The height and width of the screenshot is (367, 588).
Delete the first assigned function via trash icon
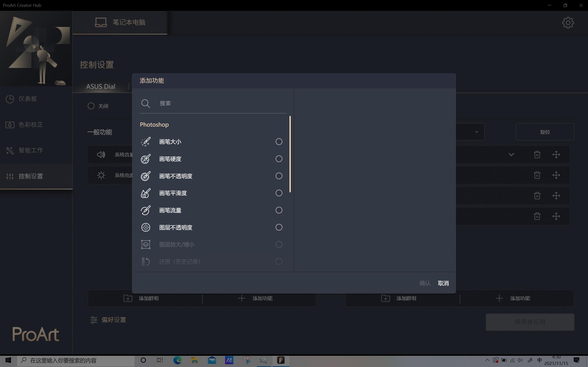[537, 154]
